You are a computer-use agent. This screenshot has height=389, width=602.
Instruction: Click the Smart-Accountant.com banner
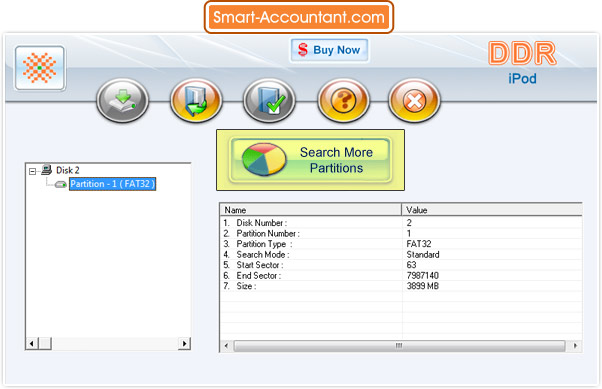[299, 17]
